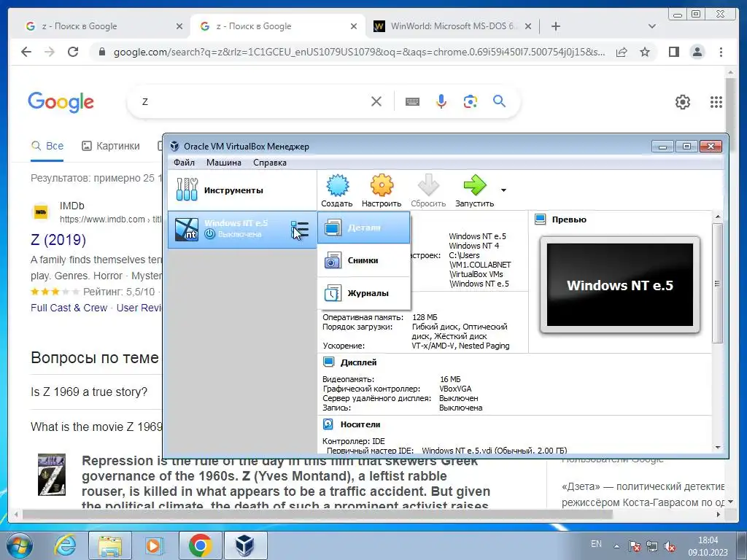Click the Сбросить (Discard) toolbar icon
The height and width of the screenshot is (560, 747).
[427, 190]
